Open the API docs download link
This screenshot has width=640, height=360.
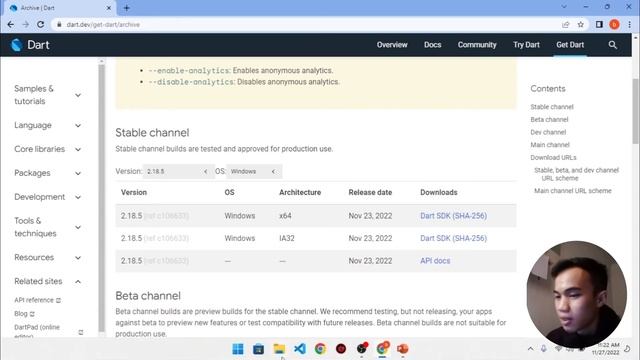pyautogui.click(x=435, y=260)
